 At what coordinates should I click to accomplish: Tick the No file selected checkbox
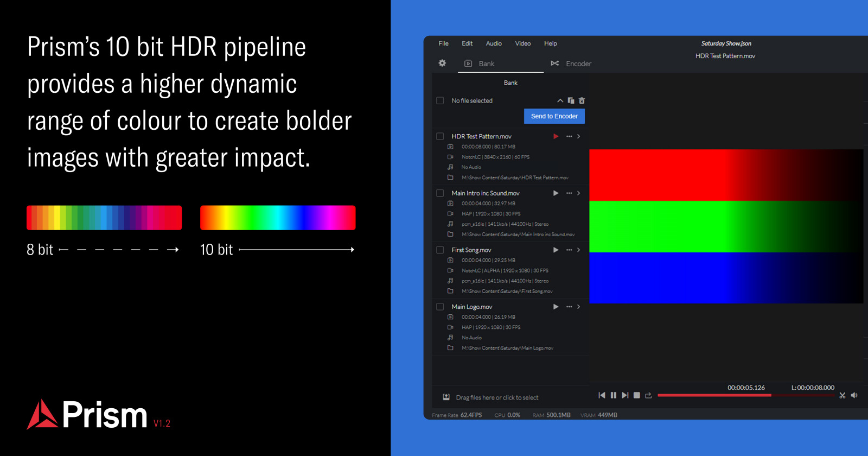440,101
